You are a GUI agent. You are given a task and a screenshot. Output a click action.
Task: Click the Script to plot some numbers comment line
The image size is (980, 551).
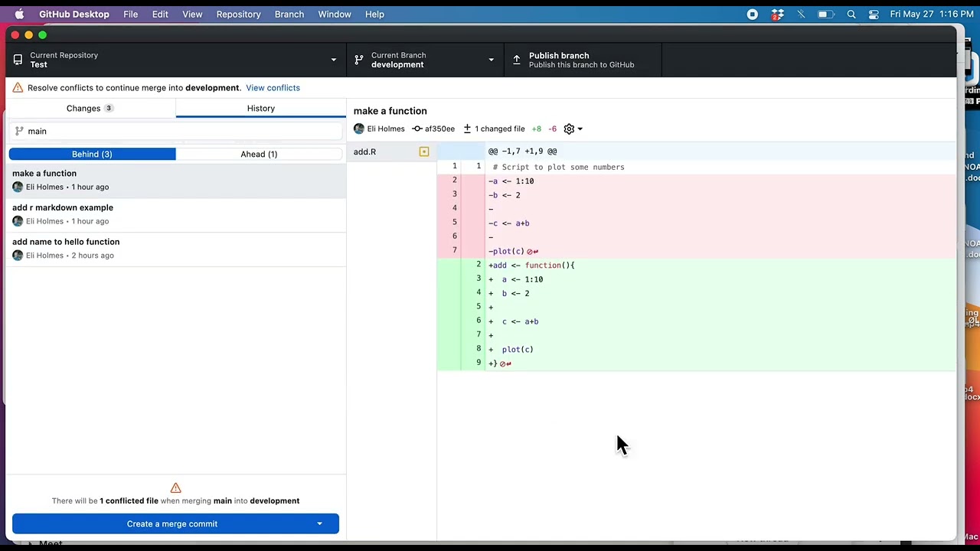tap(558, 167)
